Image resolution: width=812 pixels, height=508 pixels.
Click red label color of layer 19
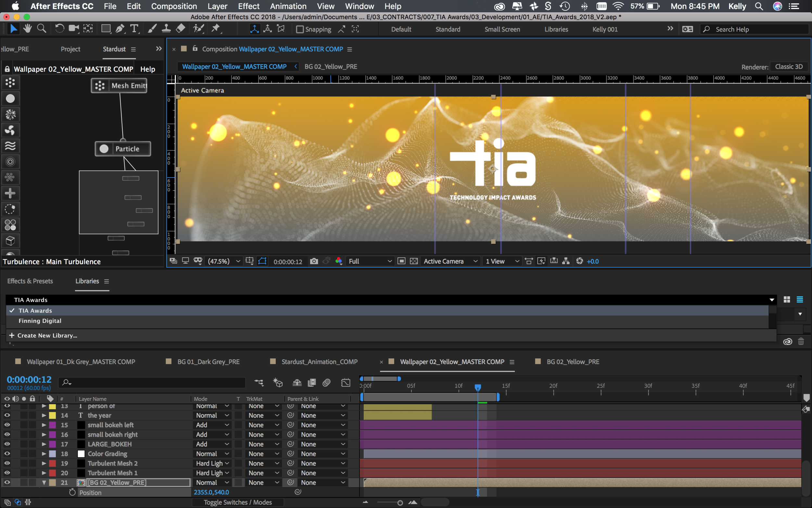pyautogui.click(x=52, y=463)
